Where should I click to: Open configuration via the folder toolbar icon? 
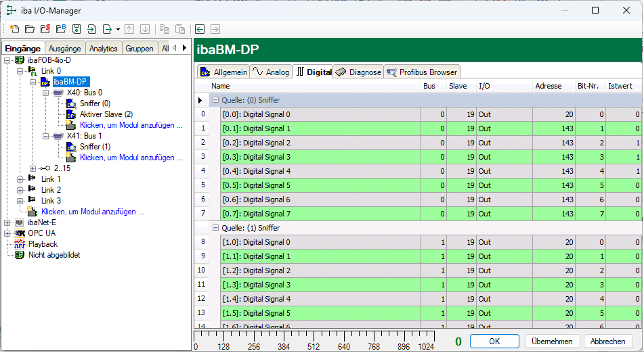[29, 29]
